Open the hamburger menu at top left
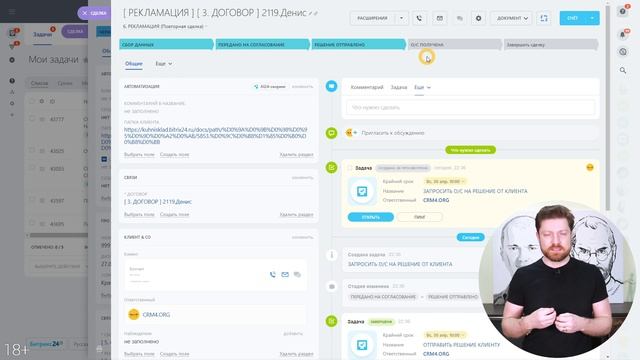 (12, 11)
